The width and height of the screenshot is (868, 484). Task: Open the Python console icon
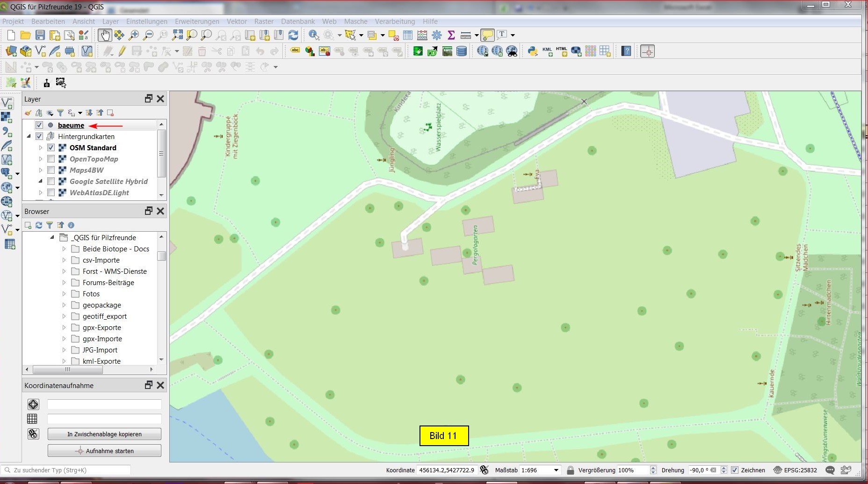[532, 51]
